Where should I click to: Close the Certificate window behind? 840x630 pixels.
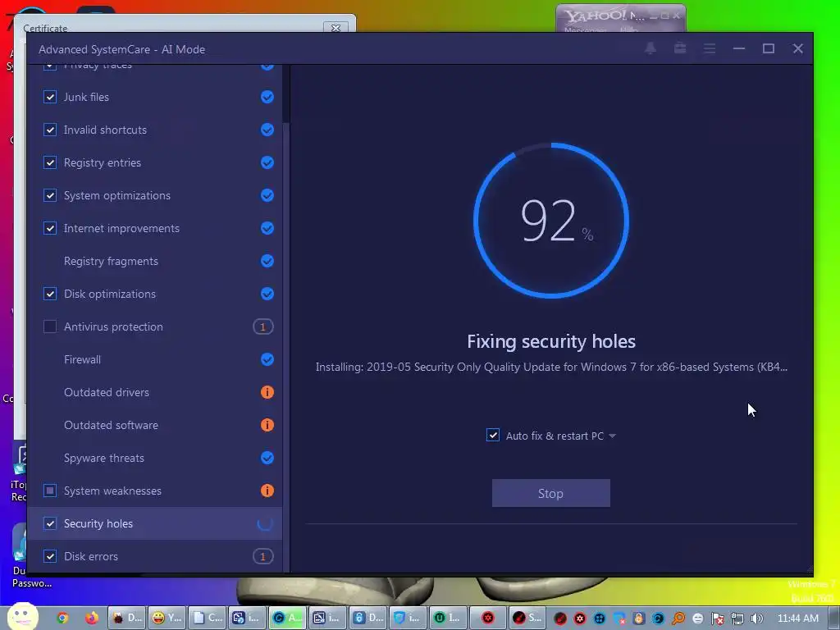point(336,27)
